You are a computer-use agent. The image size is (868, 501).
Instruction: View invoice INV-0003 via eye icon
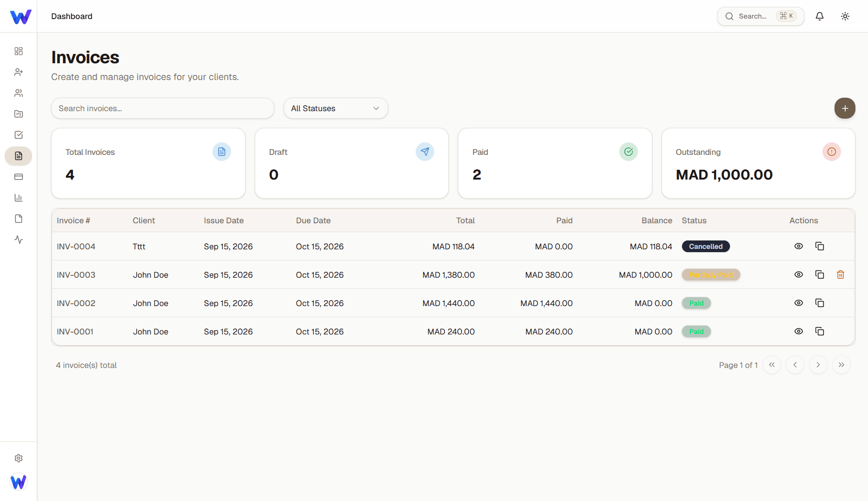pos(799,274)
